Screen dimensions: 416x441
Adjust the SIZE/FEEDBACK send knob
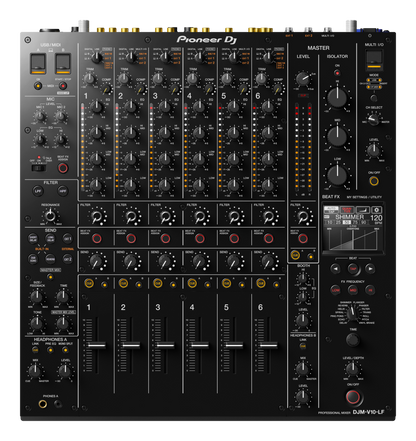tap(37, 296)
